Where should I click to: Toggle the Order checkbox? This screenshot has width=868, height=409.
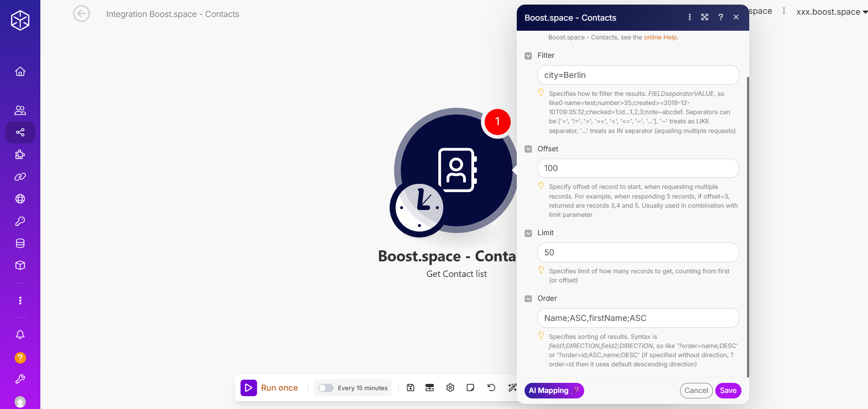(x=528, y=298)
